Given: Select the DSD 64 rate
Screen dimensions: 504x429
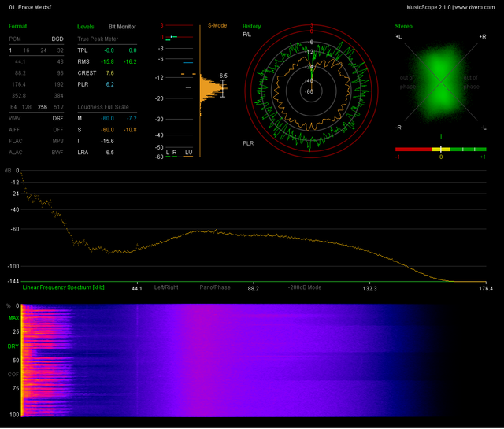Looking at the screenshot, I should click(x=13, y=107).
